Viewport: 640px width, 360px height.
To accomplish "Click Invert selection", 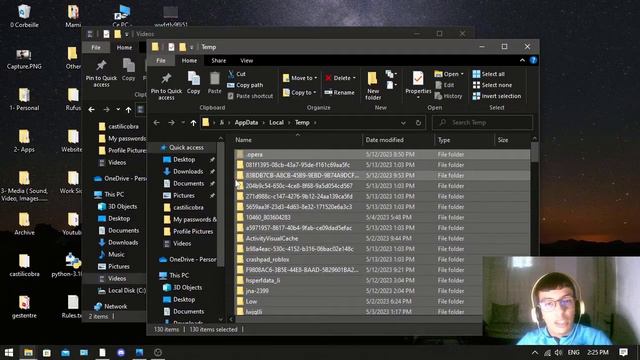I will pyautogui.click(x=497, y=96).
